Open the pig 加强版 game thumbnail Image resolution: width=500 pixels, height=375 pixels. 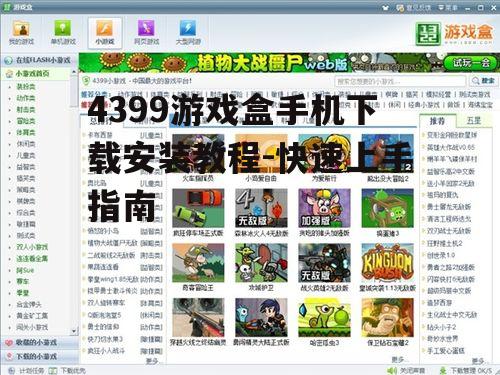pos(324,208)
